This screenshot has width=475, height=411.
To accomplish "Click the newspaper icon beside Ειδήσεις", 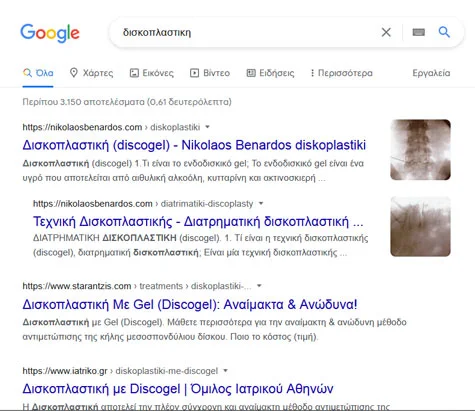I will pos(251,73).
